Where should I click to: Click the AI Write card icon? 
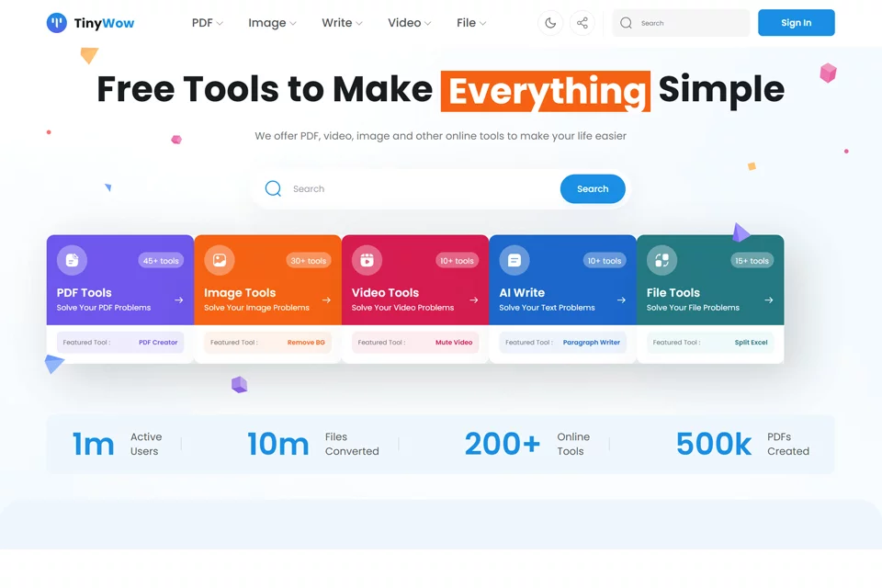coord(514,261)
